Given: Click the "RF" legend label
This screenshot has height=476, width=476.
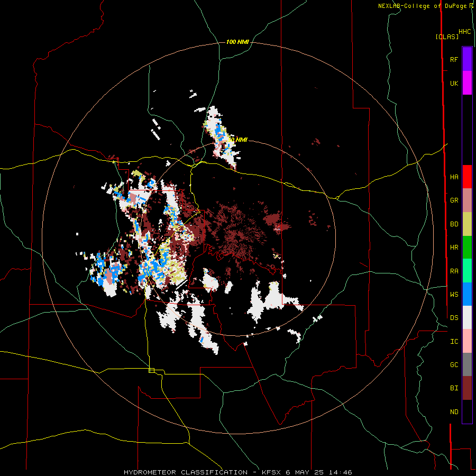Looking at the screenshot, I should pos(454,60).
